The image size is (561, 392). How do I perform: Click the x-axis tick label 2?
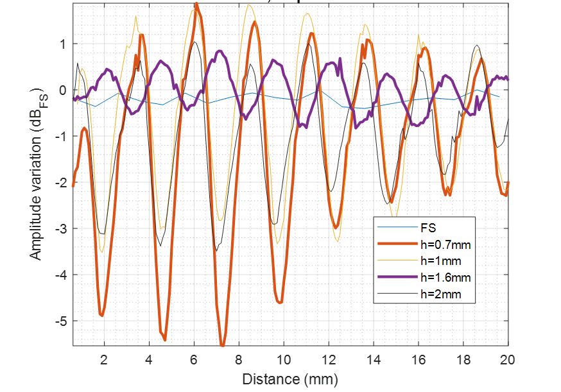[104, 359]
